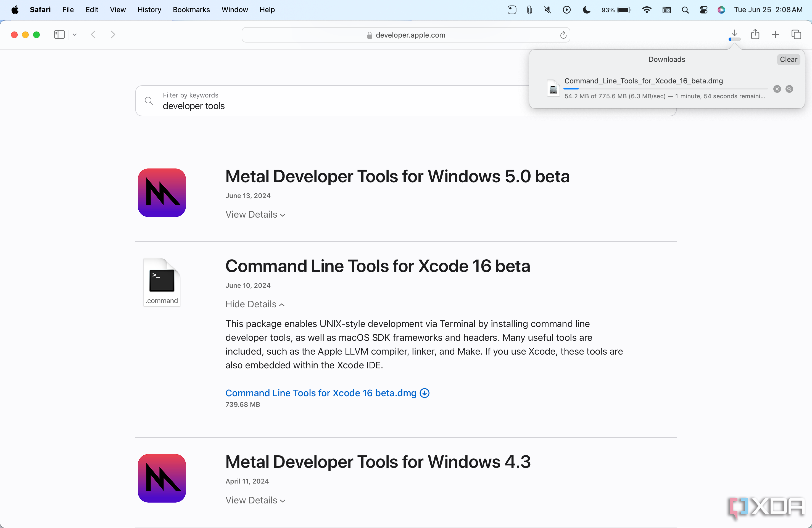
Task: Click the Filter by keywords search field
Action: click(x=406, y=101)
